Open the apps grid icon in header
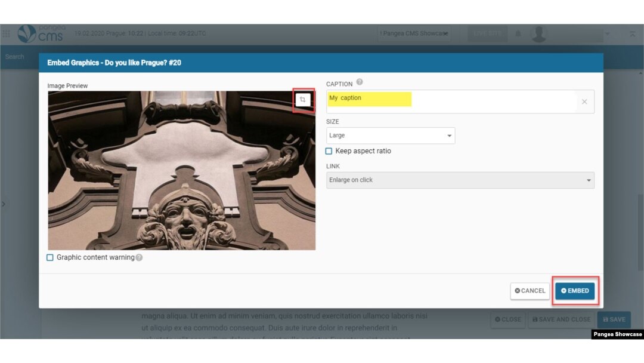 click(x=7, y=34)
